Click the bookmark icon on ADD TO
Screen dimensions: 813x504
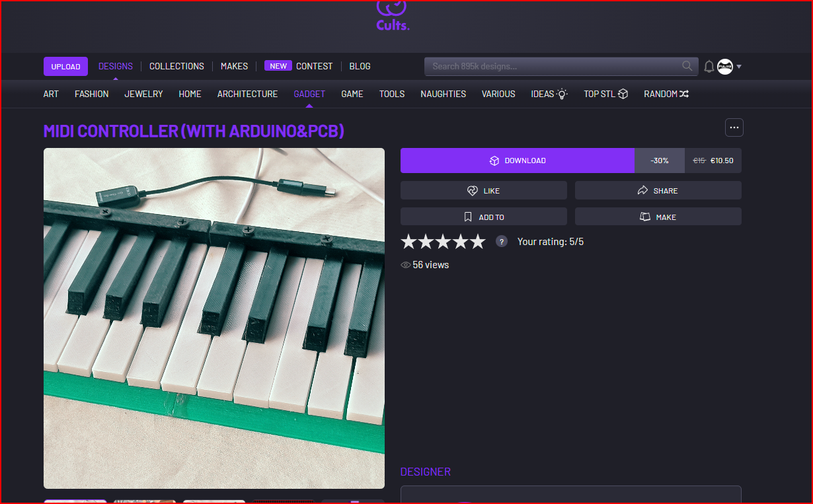(467, 217)
